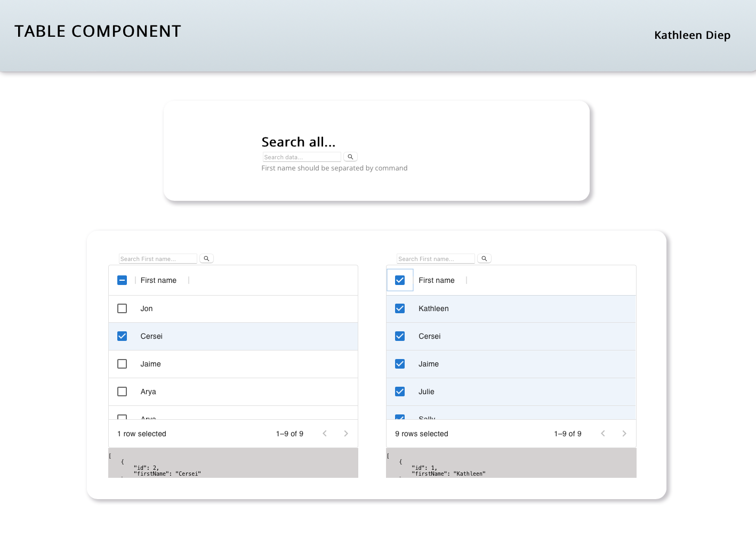Click the TABLE COMPONENT page title
The image size is (756, 546).
[x=98, y=31]
